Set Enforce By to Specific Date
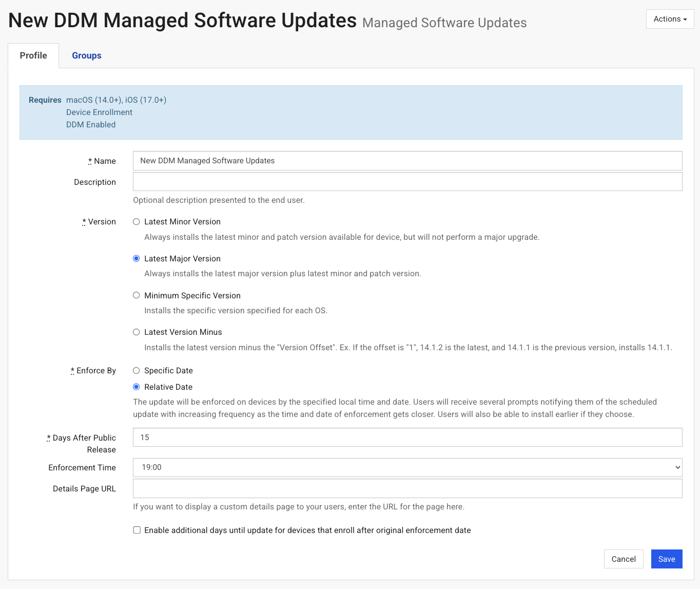Screen dimensions: 700x589 click(x=137, y=371)
